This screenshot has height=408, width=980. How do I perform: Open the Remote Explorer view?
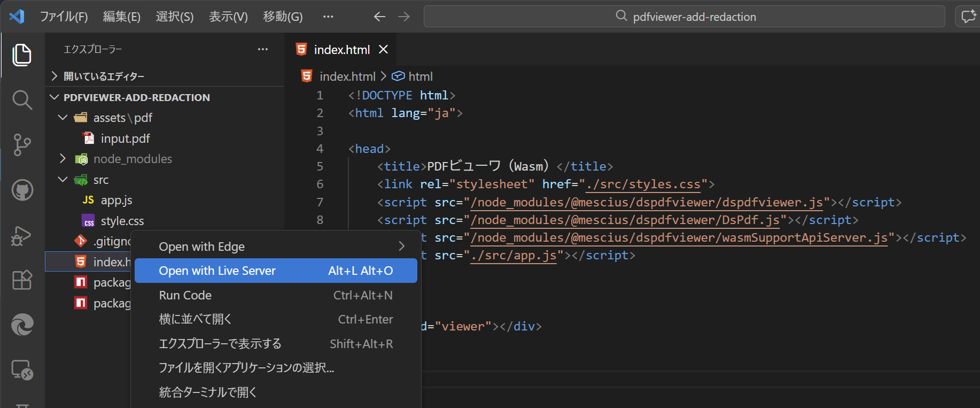pyautogui.click(x=22, y=369)
